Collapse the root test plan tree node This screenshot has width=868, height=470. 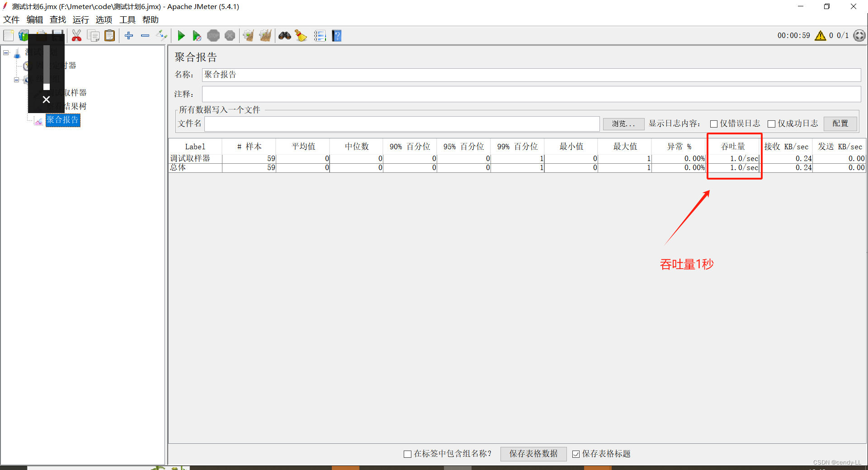[x=6, y=53]
